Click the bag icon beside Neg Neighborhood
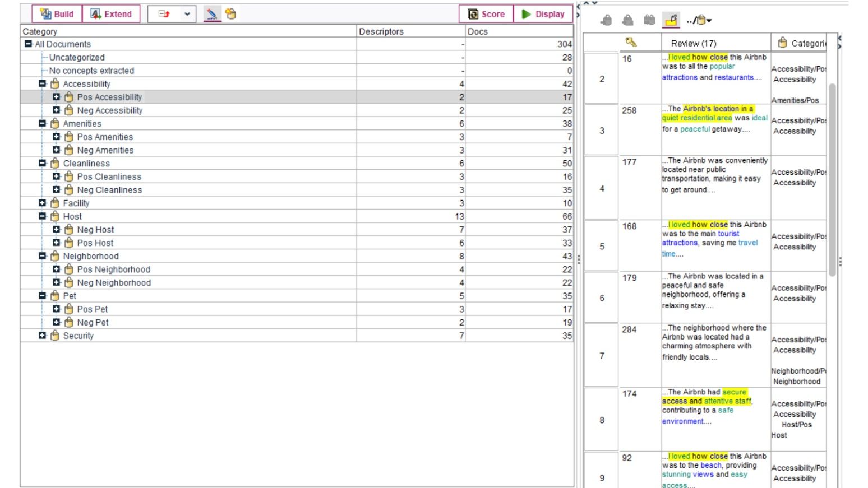 point(69,282)
